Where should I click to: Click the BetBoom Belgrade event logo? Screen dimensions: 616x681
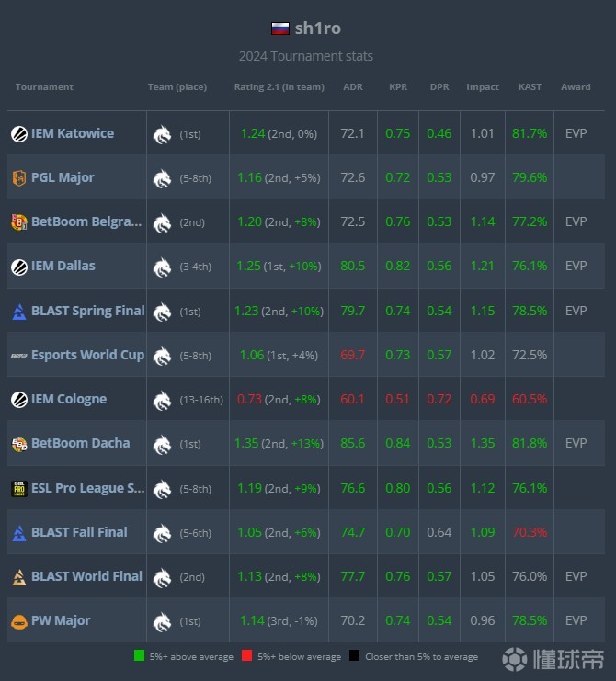pos(18,221)
